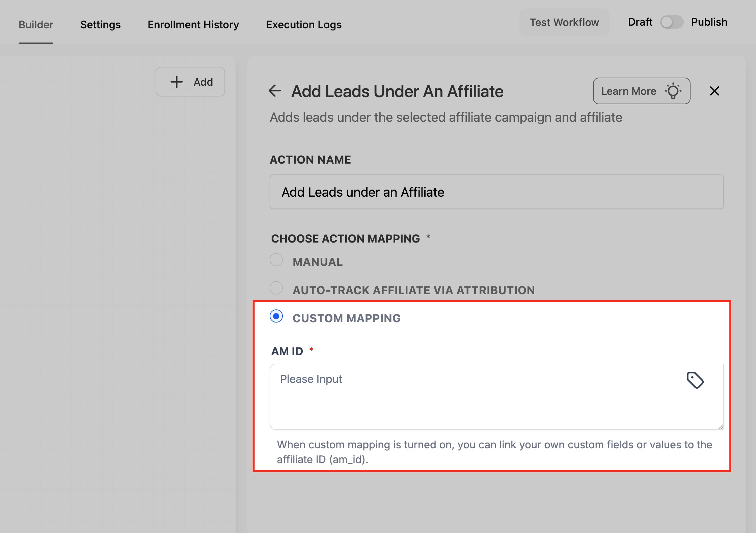Toggle the Draft/Publish switch

pos(671,22)
